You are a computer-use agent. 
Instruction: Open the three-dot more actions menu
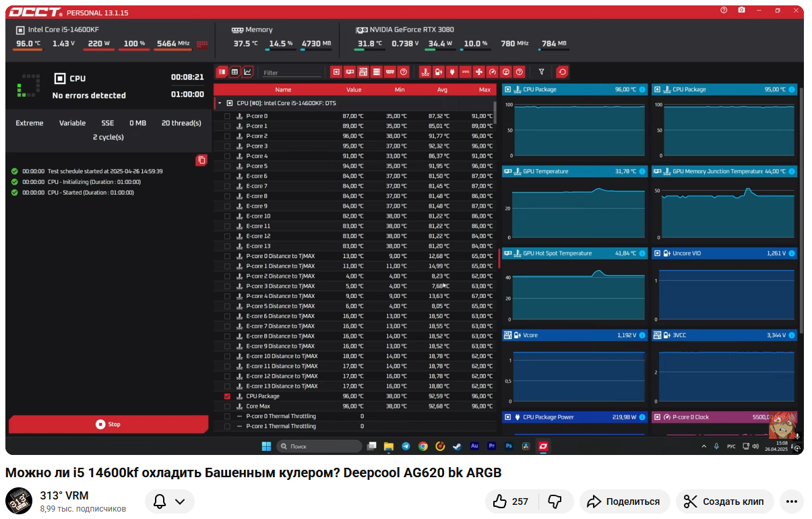tap(792, 501)
